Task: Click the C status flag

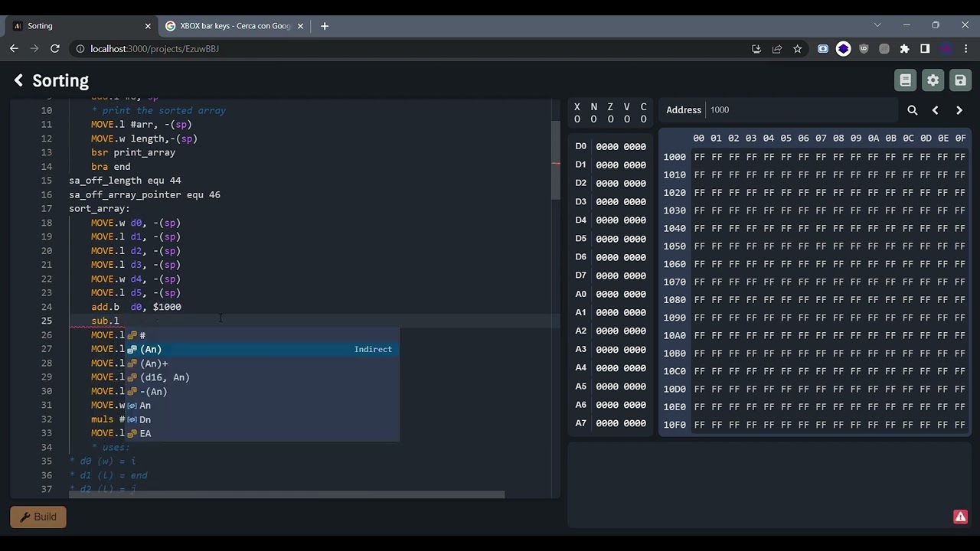Action: [x=643, y=112]
